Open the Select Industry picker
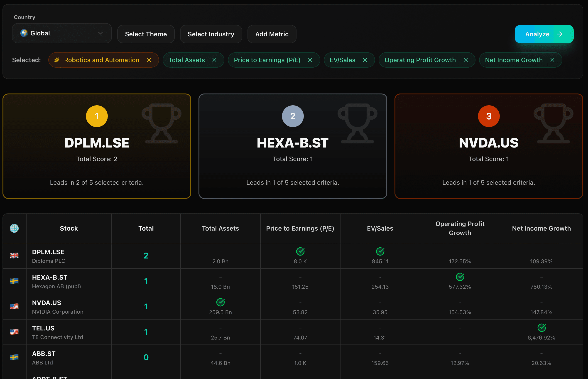 211,34
